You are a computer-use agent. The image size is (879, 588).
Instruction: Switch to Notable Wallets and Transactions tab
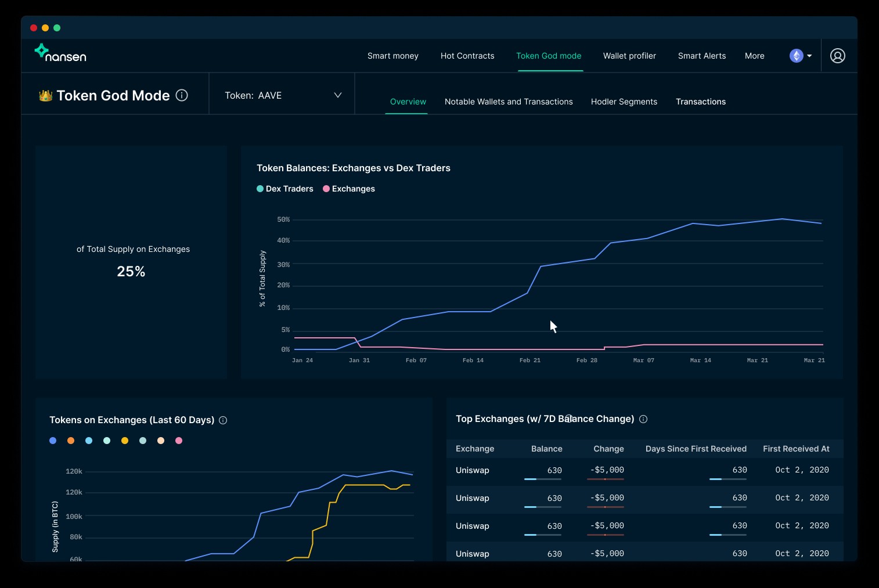pos(509,102)
